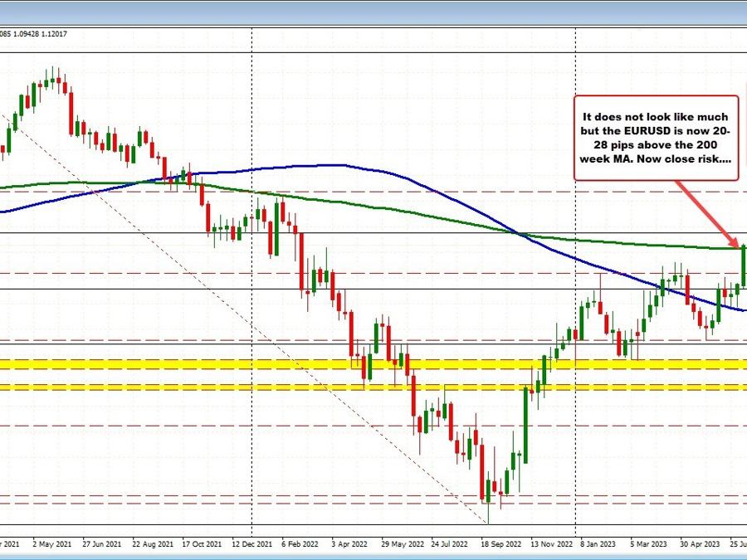
Task: Select the '30 Apr 2023' axis label
Action: [700, 543]
